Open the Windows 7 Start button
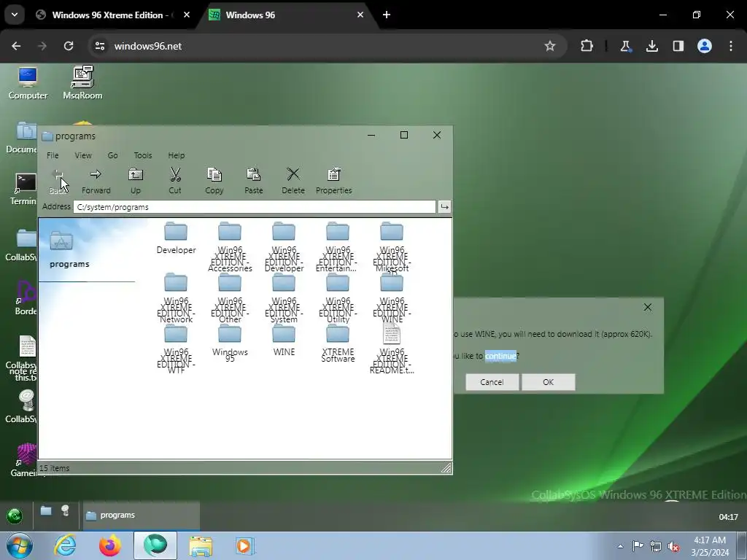Screen dimensions: 747x560 point(19,545)
